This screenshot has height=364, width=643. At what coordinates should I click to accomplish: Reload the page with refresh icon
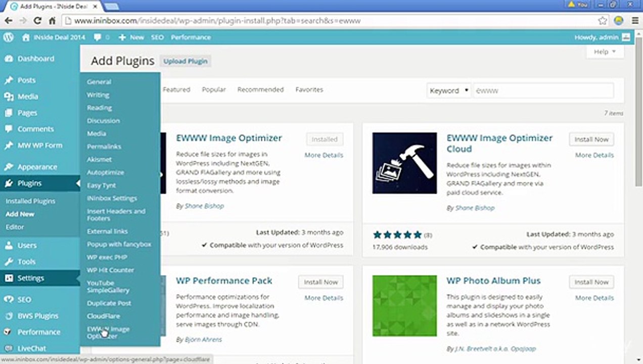[x=37, y=21]
